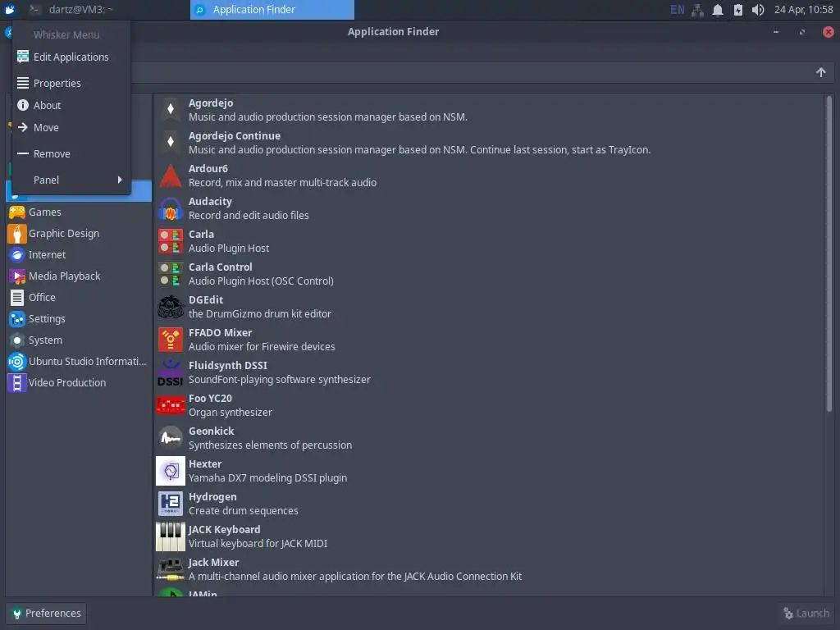Select the Games category label
Screen dimensions: 840x630
pyautogui.click(x=45, y=212)
